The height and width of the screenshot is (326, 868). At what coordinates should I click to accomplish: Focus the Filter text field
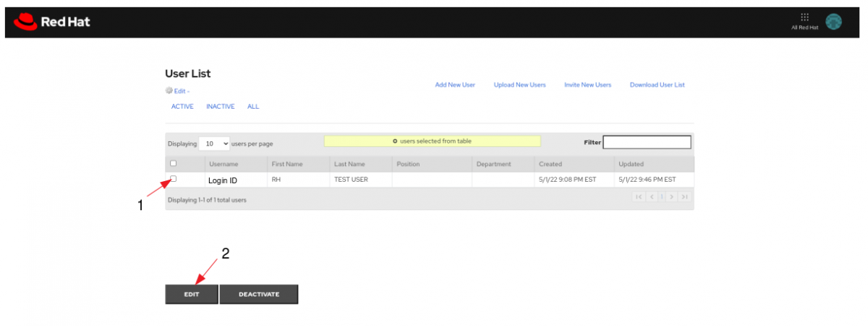[647, 143]
